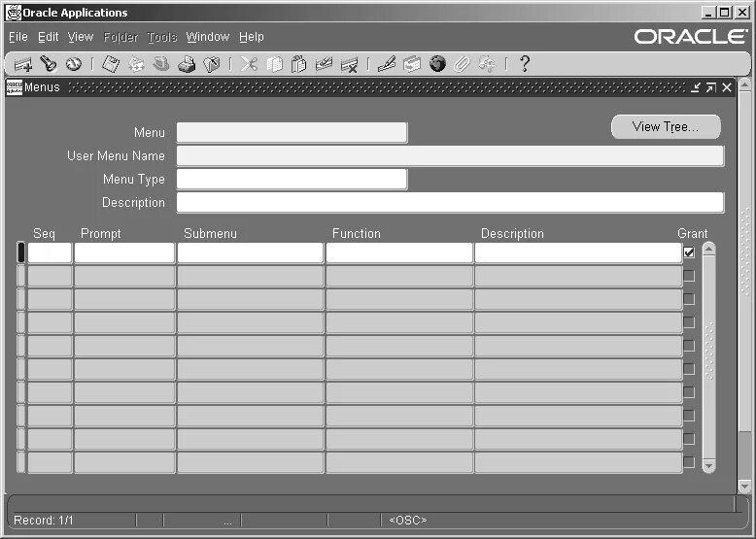Screen dimensions: 756x539
Task: Click the 'Menu Type' label
Action: [133, 180]
